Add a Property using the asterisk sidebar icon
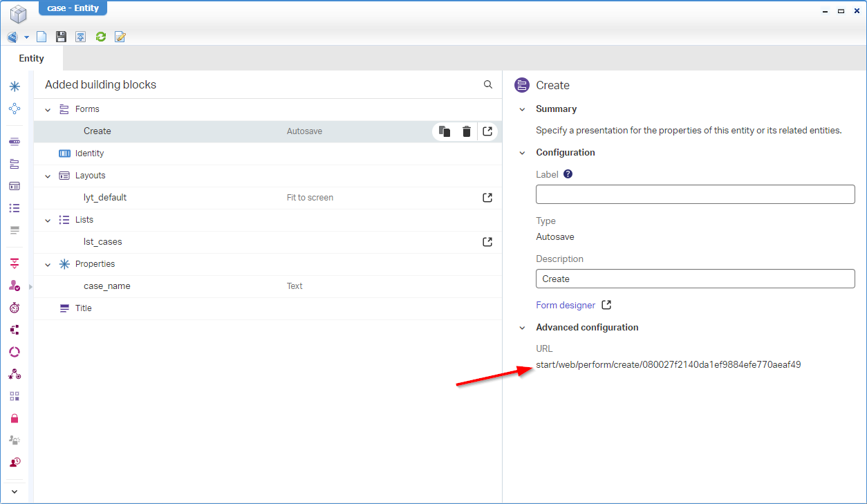 tap(15, 86)
